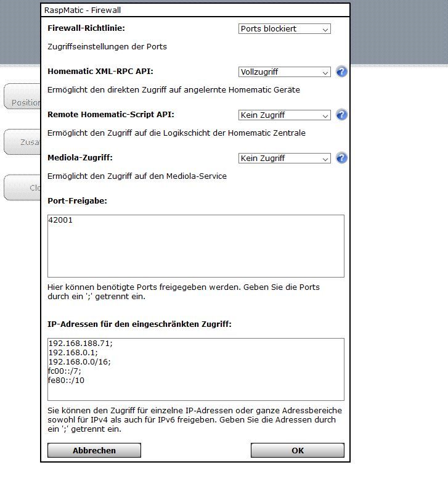Select the 192.168.188.71; entry

tap(80, 344)
